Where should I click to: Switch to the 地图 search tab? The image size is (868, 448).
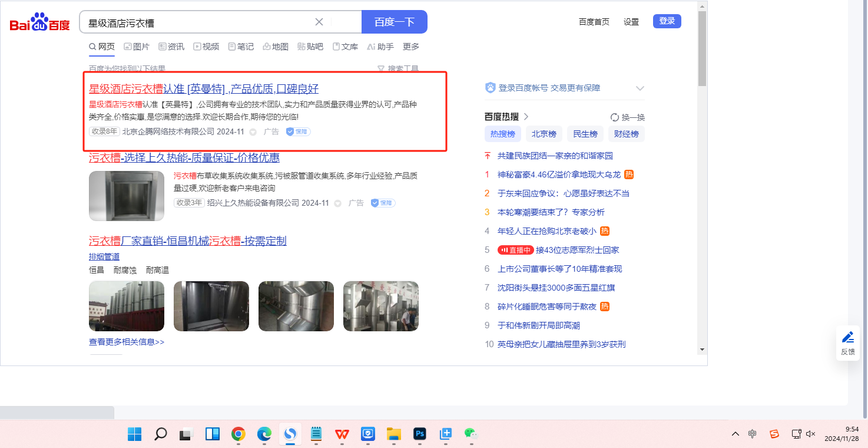276,47
